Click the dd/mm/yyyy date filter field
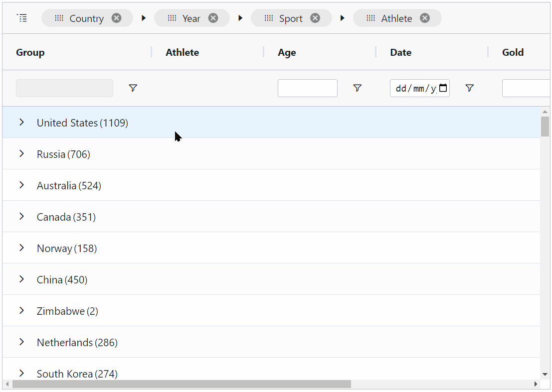The width and height of the screenshot is (552, 392). pyautogui.click(x=414, y=88)
